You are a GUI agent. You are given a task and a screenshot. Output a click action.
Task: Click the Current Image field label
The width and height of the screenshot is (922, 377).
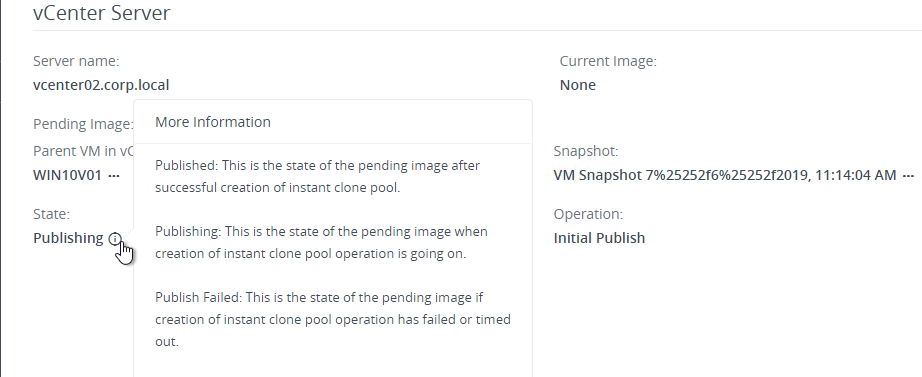[608, 61]
